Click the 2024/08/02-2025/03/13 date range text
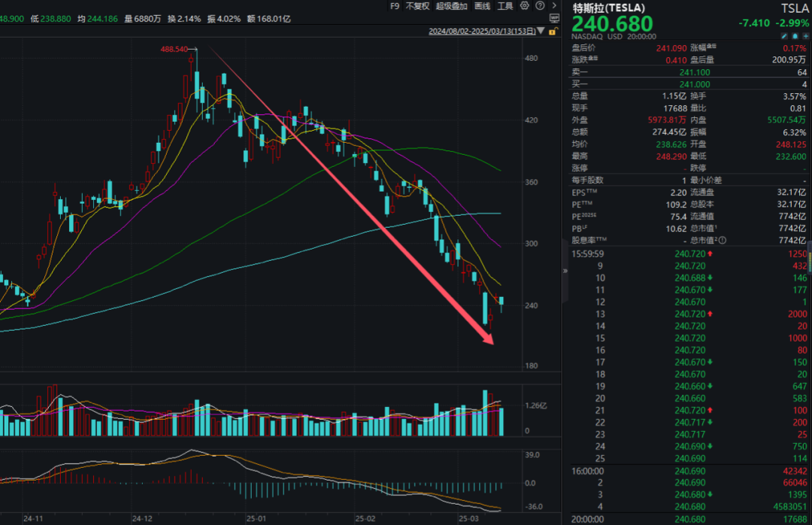The image size is (812, 525). (481, 32)
